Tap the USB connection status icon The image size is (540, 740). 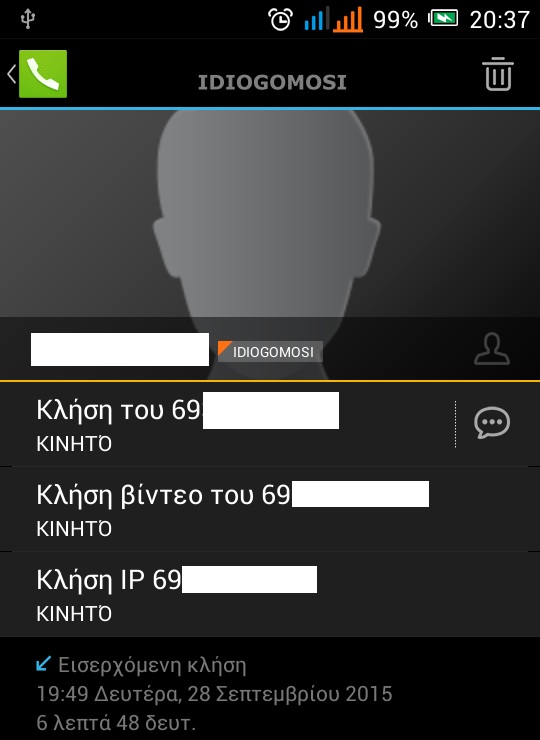coord(28,19)
